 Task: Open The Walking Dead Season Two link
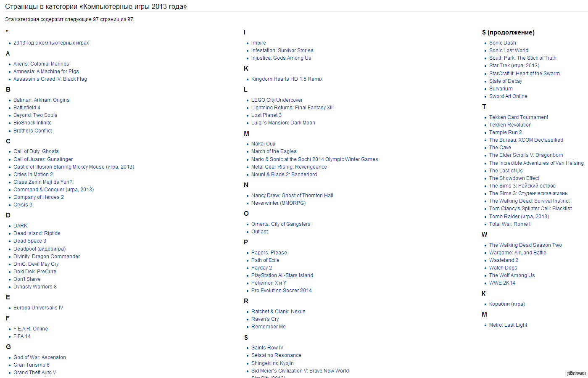pyautogui.click(x=525, y=245)
